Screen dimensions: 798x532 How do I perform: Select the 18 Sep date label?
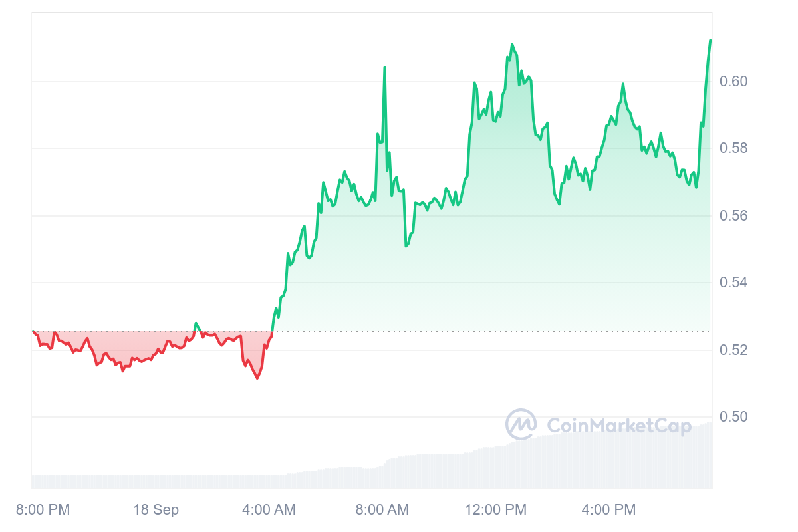156,510
